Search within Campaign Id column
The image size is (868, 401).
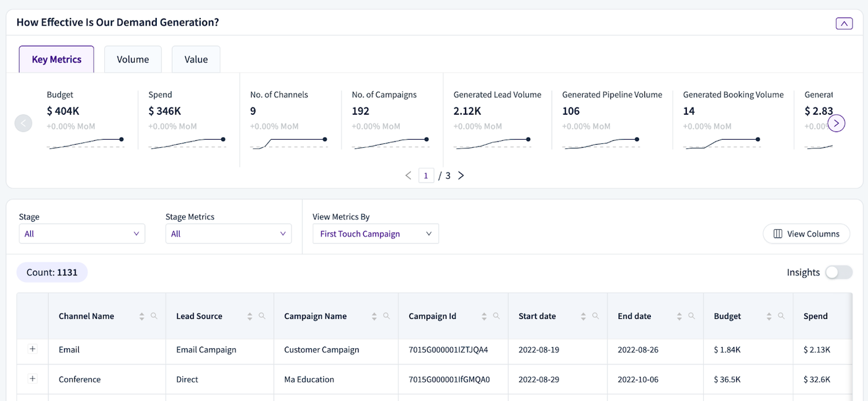[496, 316]
